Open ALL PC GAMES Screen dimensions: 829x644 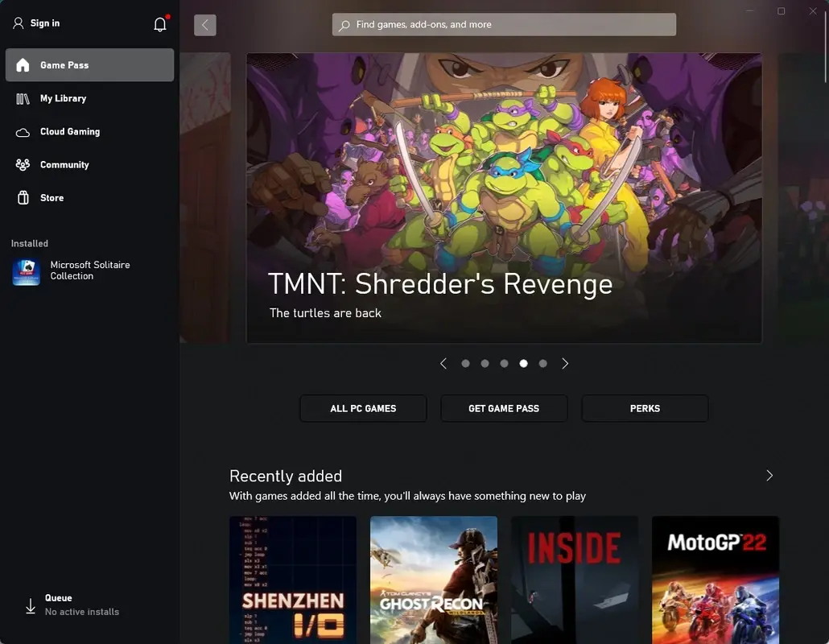pyautogui.click(x=363, y=408)
